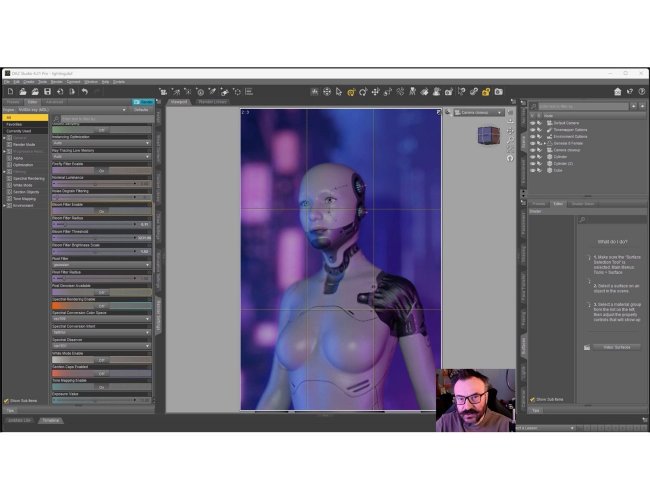Toggle visibility of Default Camera
The height and width of the screenshot is (500, 650).
click(532, 123)
